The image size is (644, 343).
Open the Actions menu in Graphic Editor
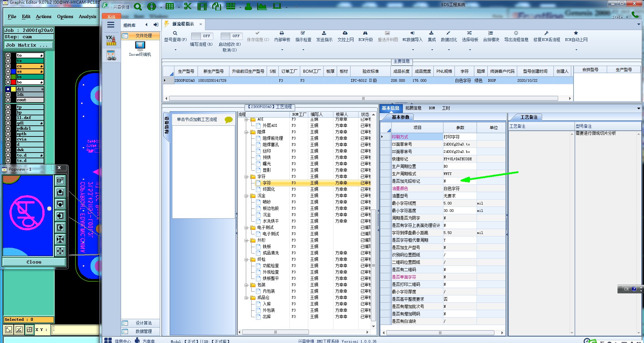pyautogui.click(x=44, y=16)
